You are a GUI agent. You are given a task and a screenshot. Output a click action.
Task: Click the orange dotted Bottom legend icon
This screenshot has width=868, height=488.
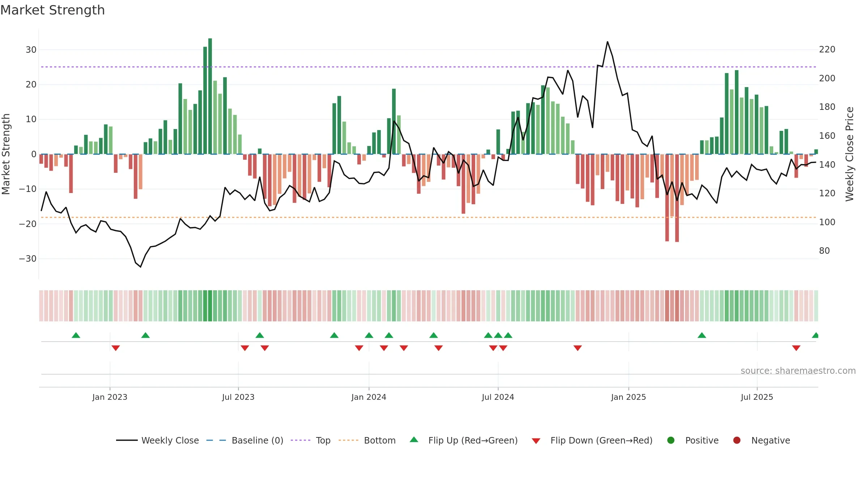pos(348,440)
